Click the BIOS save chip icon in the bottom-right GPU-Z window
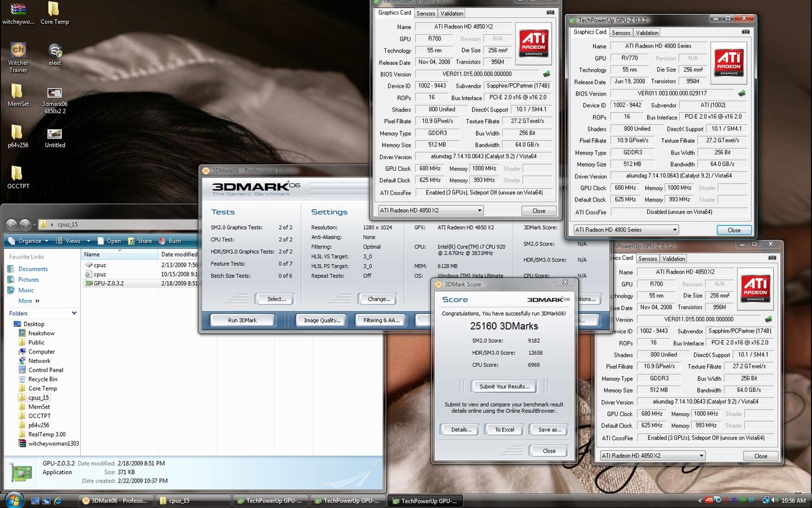812x508 pixels. point(768,319)
